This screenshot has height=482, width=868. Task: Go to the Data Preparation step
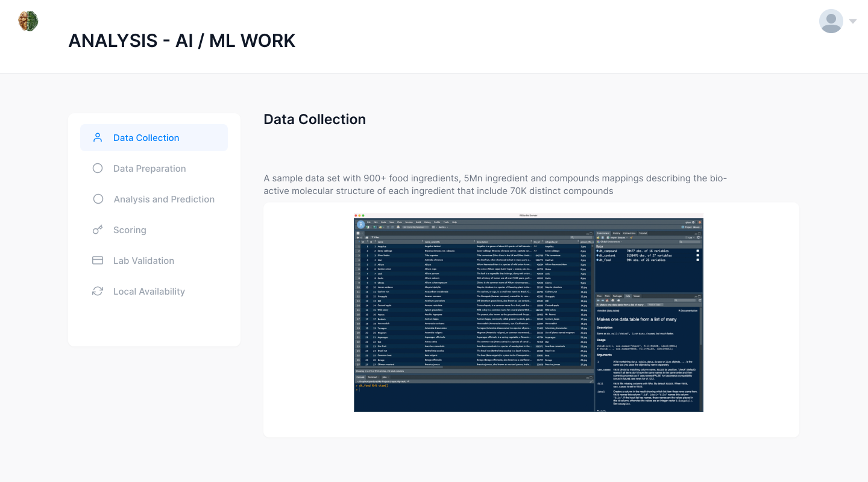[149, 169]
